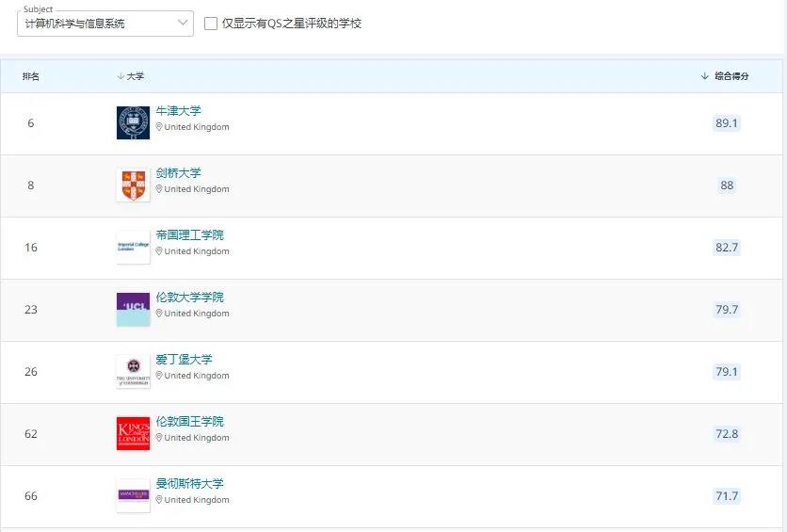Click rank number 6 in the 牛津大学 row
Screen dimensions: 787x532
pyautogui.click(x=31, y=123)
